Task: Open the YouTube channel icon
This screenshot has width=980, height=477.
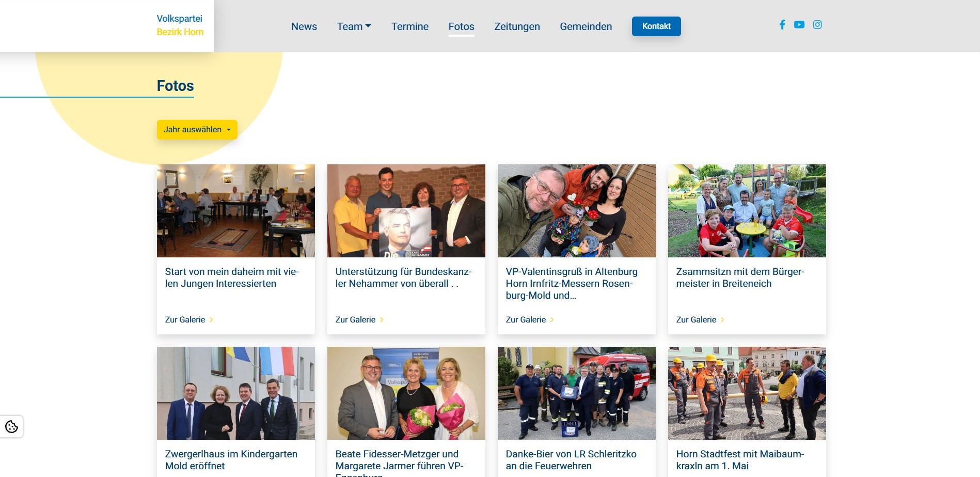Action: click(x=799, y=25)
